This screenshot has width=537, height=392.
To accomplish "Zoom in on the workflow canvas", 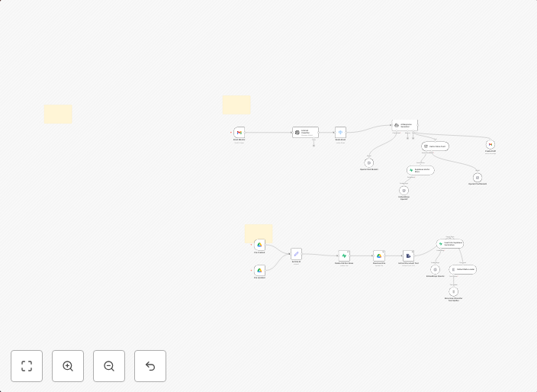I will (68, 366).
